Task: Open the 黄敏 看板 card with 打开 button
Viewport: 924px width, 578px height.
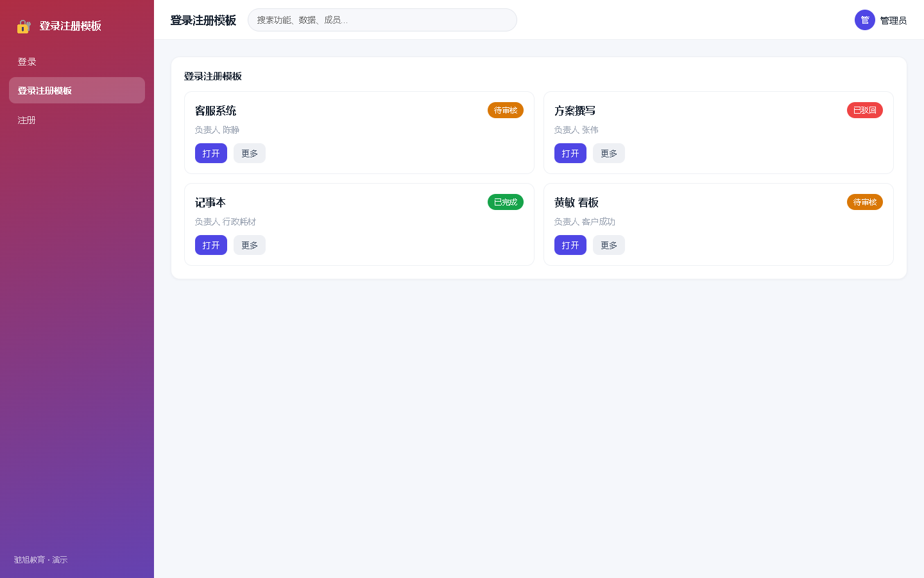Action: coord(570,245)
